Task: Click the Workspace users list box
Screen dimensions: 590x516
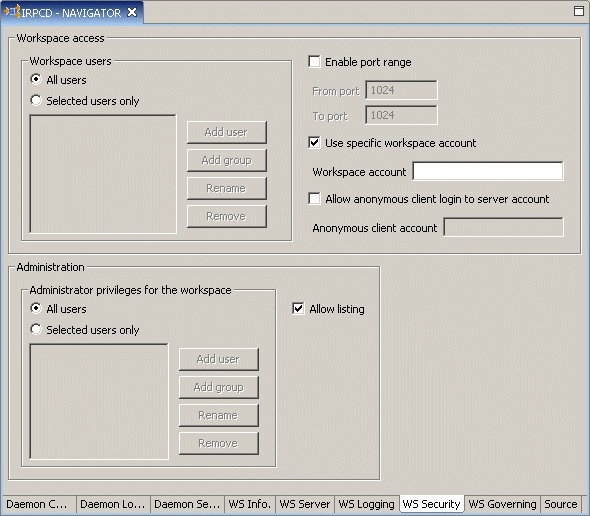Action: click(103, 174)
